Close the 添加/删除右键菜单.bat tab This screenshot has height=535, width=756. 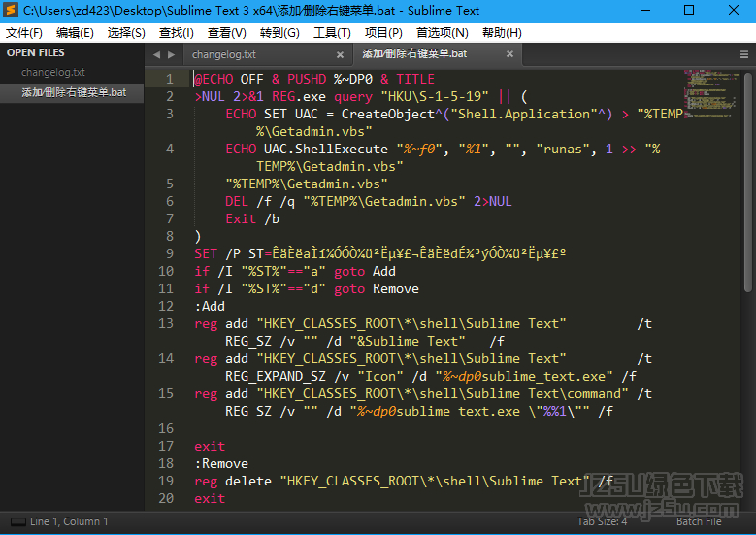click(509, 54)
